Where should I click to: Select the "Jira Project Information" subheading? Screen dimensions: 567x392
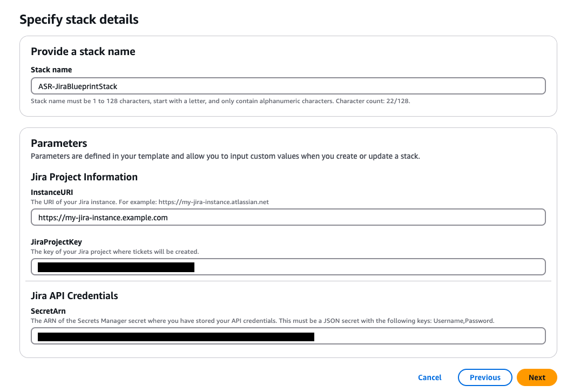[x=84, y=177]
